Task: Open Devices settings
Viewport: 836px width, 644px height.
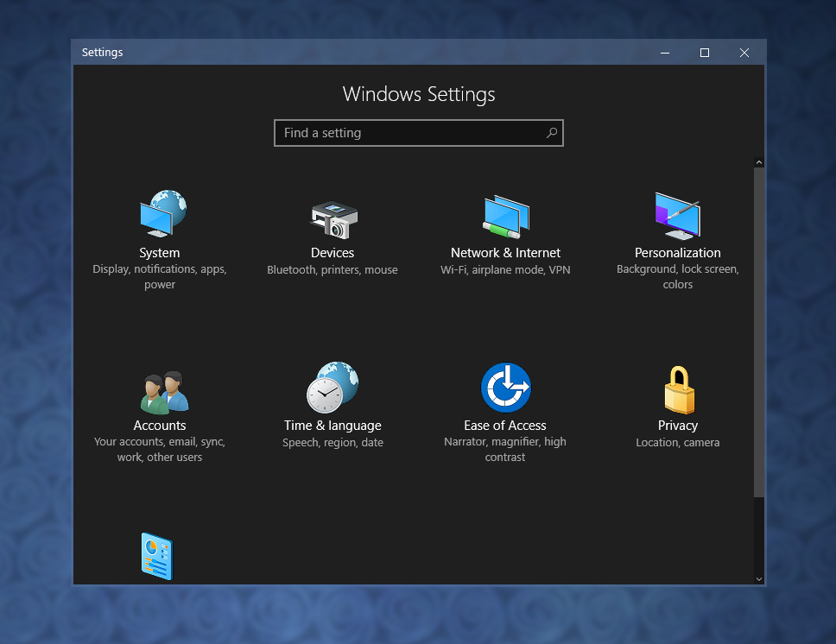Action: tap(332, 229)
